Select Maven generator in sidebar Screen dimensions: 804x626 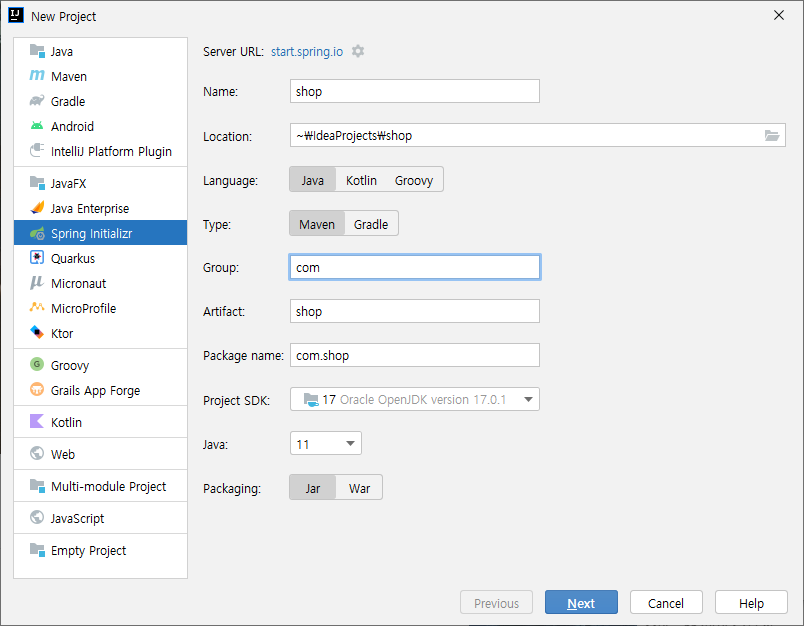[x=69, y=76]
